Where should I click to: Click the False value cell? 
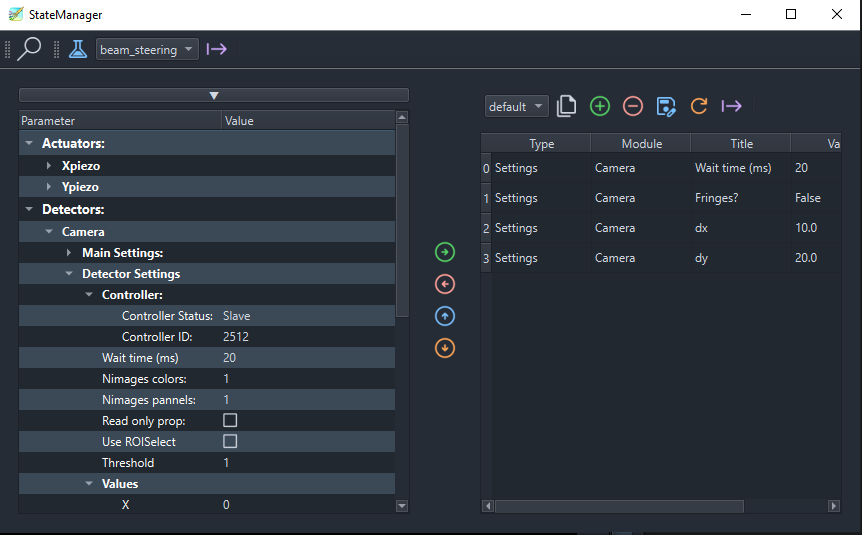coord(816,198)
